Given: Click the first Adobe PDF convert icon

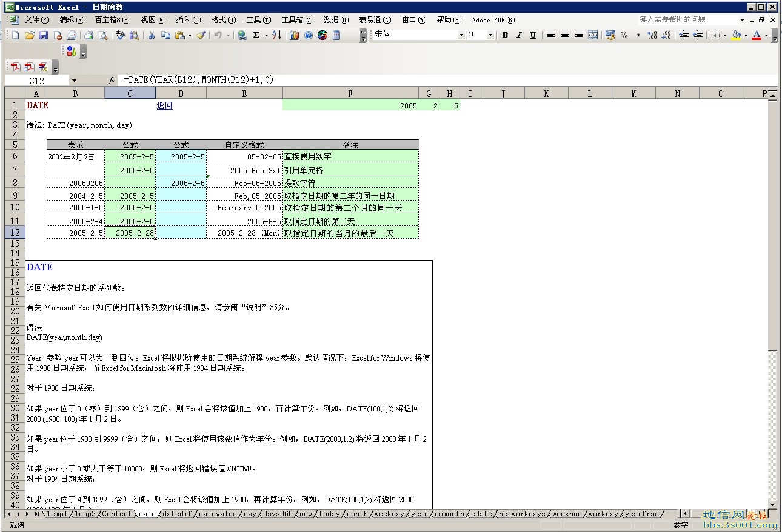Looking at the screenshot, I should [15, 67].
